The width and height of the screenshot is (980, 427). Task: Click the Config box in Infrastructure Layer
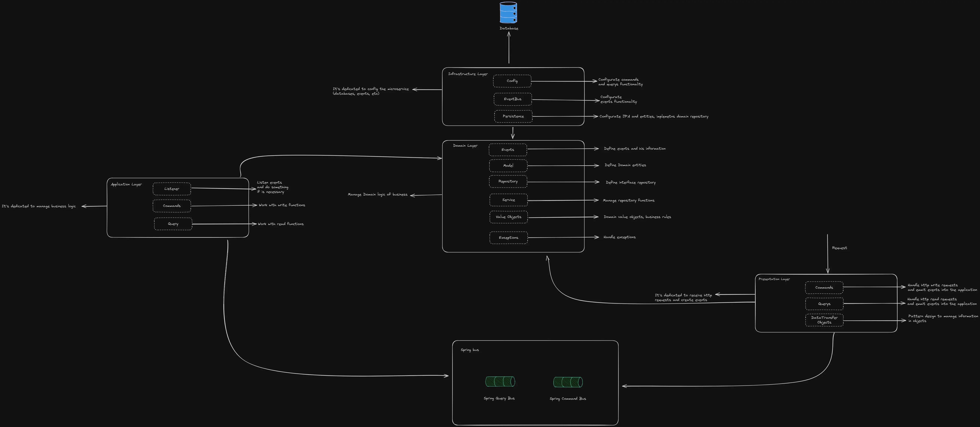(x=512, y=81)
